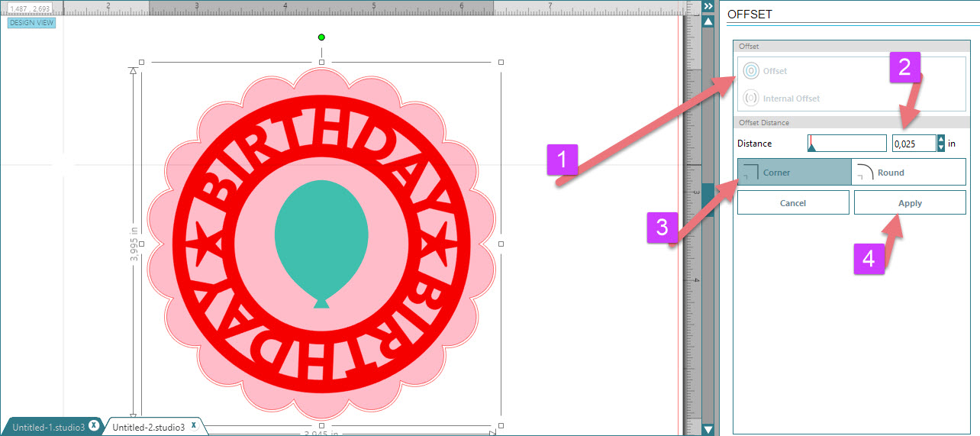Screen dimensions: 980x436
Task: Click the Distance slider track
Action: (847, 143)
